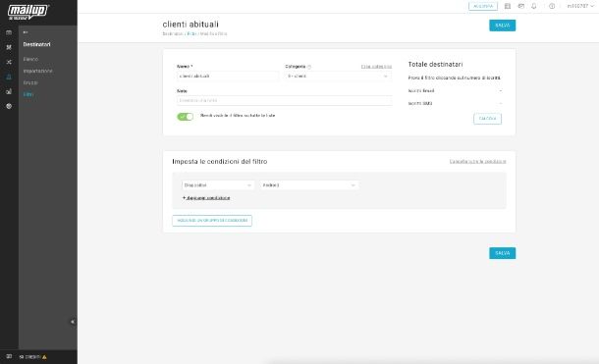This screenshot has width=599, height=364.
Task: Click the Categoria help question icon
Action: [x=309, y=67]
